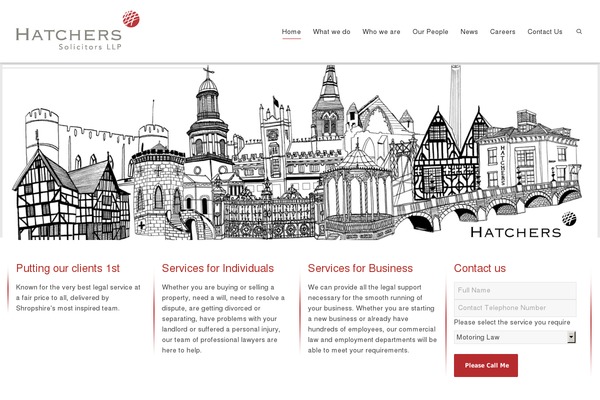Go to Who we are page
Screen dimensions: 600x400
pos(381,32)
